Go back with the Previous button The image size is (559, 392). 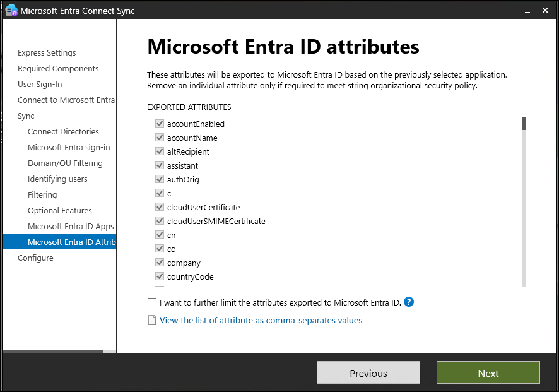[x=368, y=373]
